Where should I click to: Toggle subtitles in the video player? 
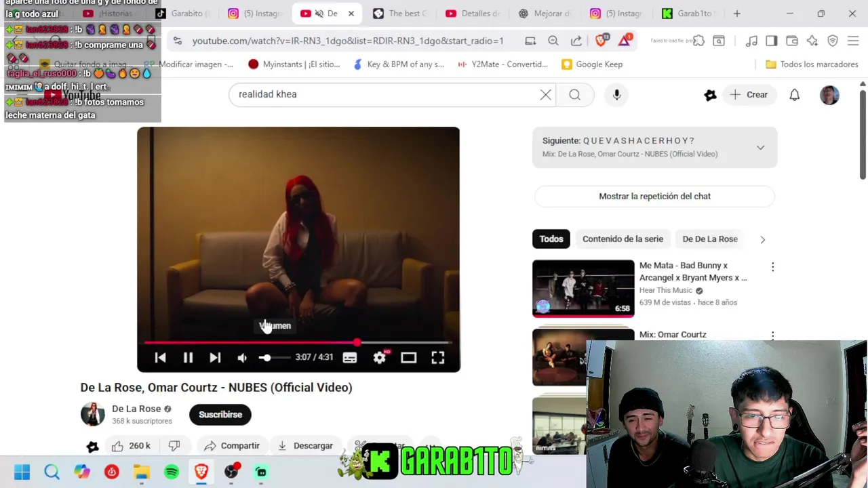(349, 358)
